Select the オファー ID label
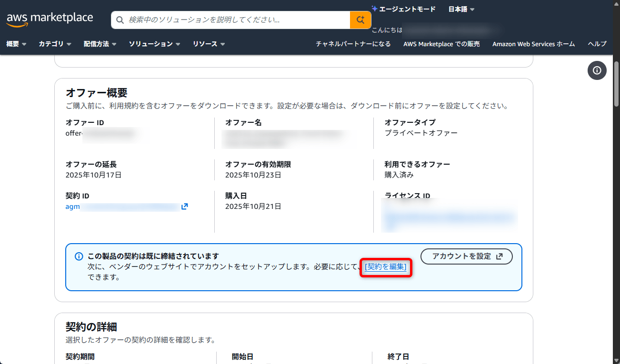620x364 pixels. point(85,122)
